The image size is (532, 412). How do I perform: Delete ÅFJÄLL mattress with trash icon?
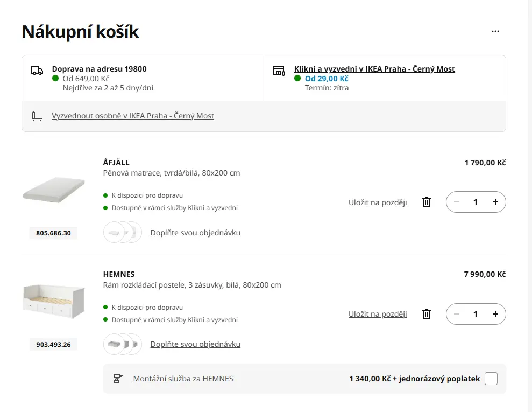[427, 202]
